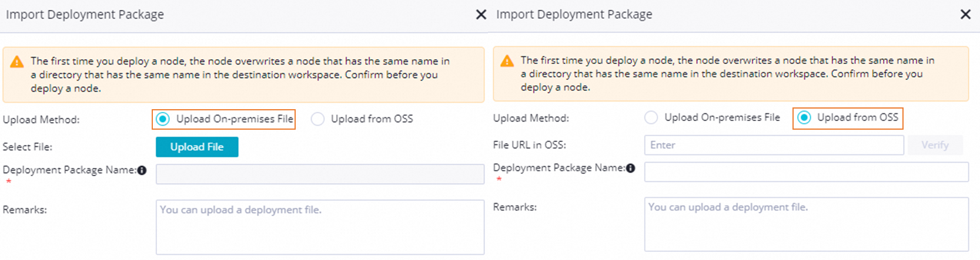Click the Deployment Package Name field below File URL
980x260 pixels.
pos(806,172)
